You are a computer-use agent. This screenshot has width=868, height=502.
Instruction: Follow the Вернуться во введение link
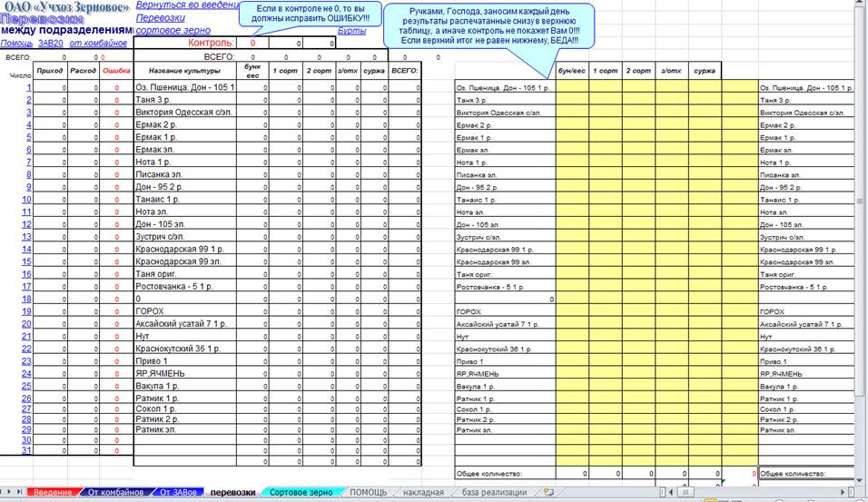(x=187, y=5)
